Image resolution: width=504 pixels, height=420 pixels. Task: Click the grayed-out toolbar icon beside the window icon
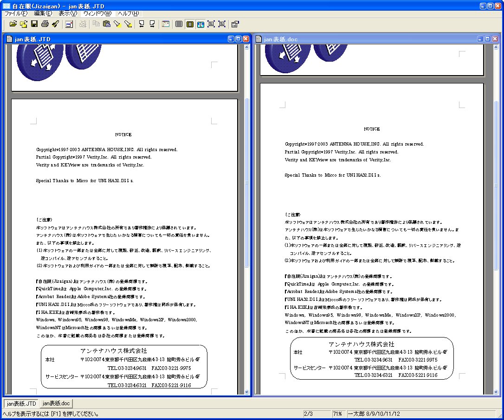[x=83, y=24]
